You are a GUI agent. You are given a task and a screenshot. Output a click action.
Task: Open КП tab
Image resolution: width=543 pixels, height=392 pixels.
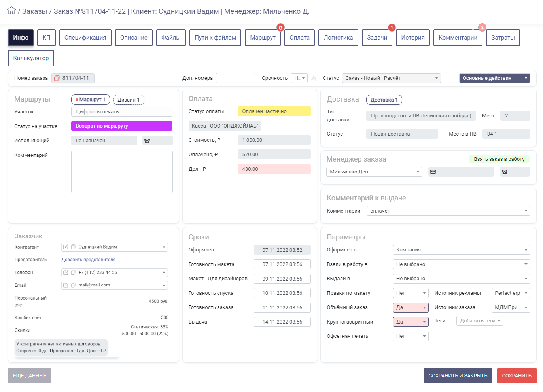click(46, 38)
